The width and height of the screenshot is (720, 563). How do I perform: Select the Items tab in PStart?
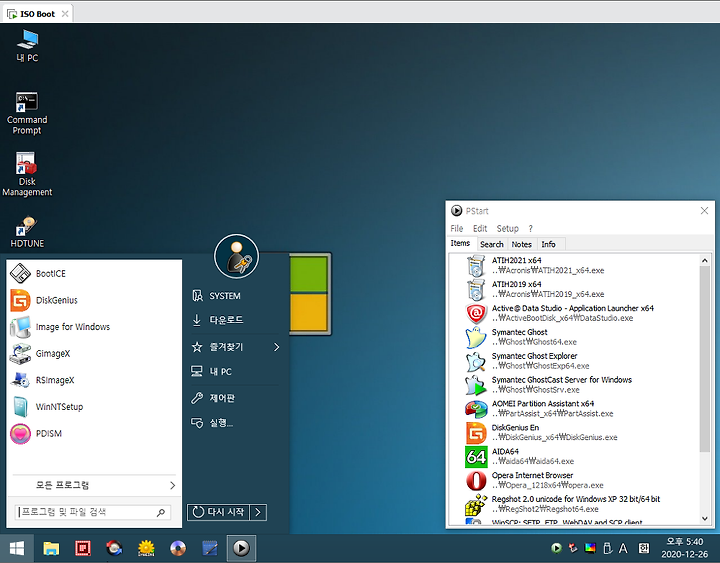coord(460,243)
